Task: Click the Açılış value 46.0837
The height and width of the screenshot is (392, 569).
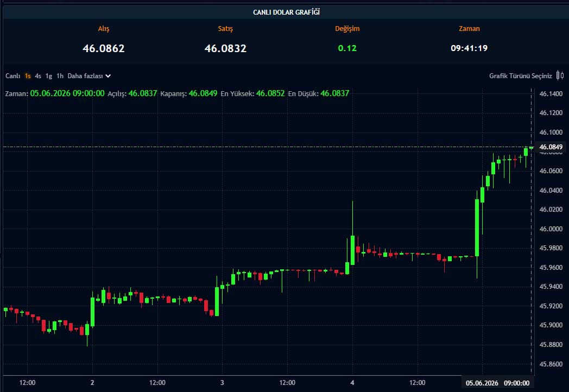Action: [143, 93]
